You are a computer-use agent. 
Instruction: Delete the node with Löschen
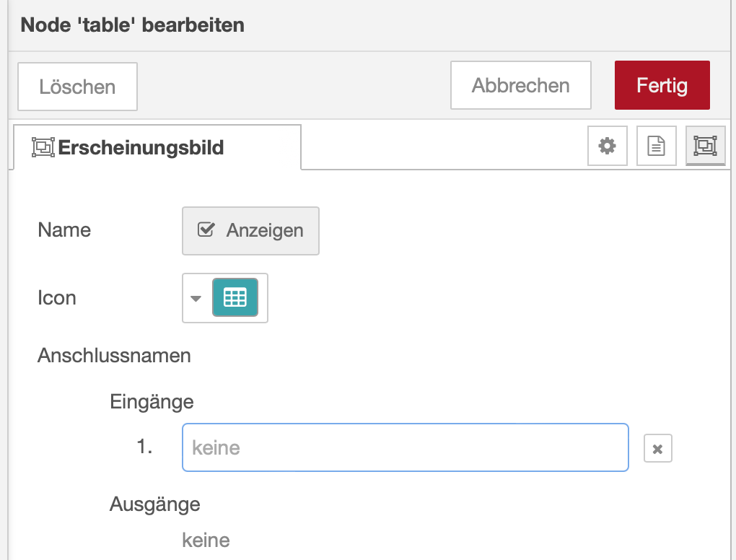[77, 87]
